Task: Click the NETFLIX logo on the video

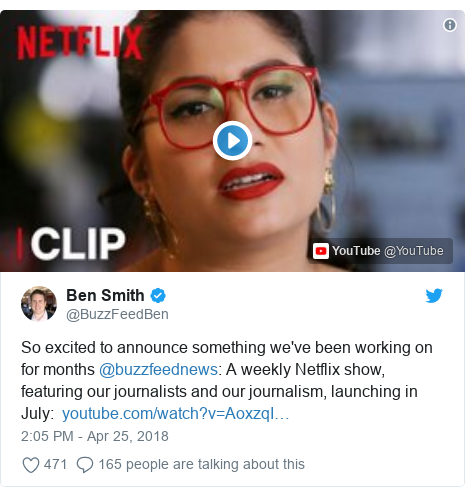Action: [80, 43]
